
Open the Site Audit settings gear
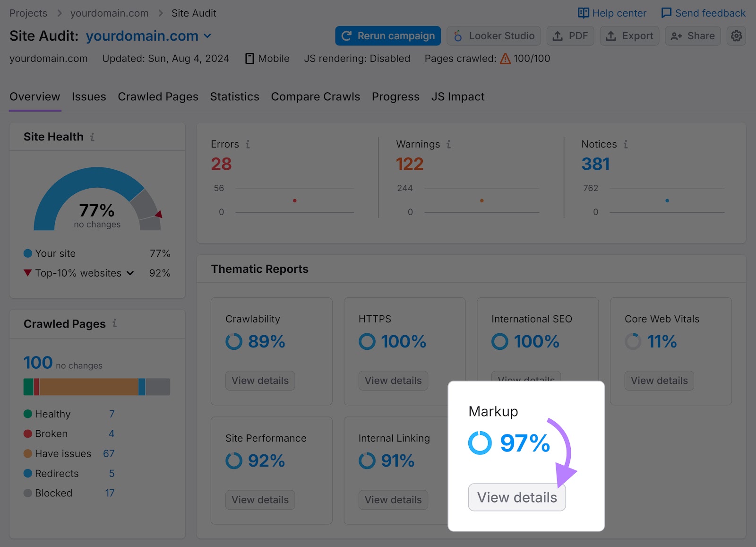coord(736,35)
